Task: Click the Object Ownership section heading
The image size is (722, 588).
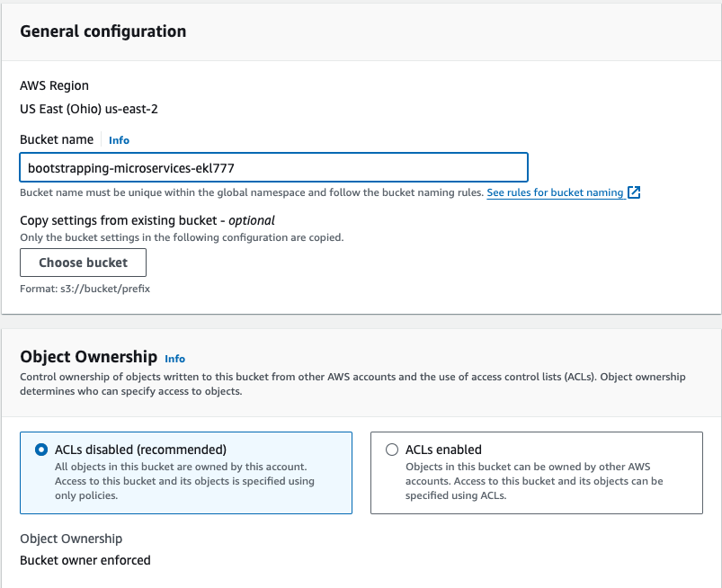Action: coord(88,357)
